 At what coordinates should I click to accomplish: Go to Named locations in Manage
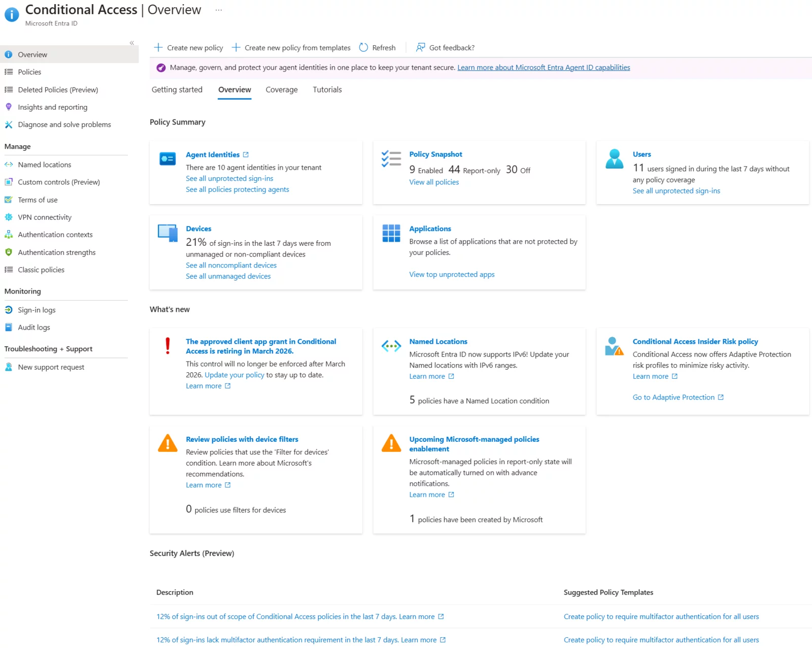(44, 165)
